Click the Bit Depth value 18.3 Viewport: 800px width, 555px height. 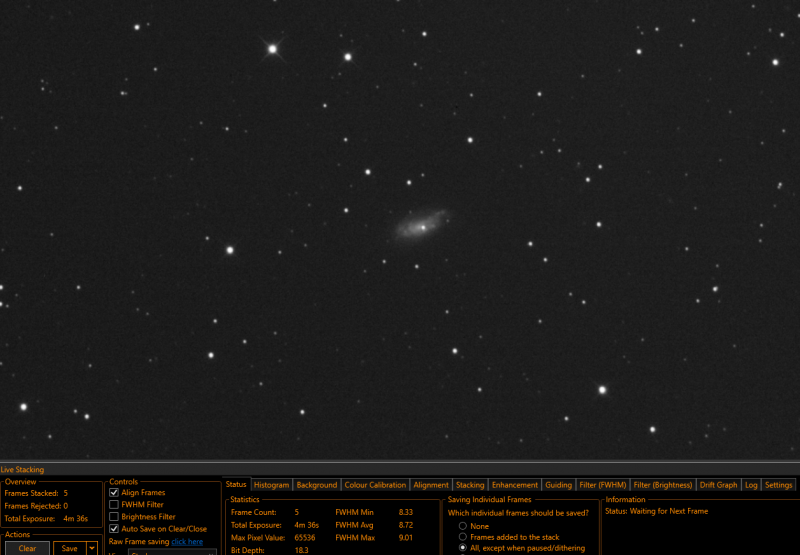coord(301,550)
